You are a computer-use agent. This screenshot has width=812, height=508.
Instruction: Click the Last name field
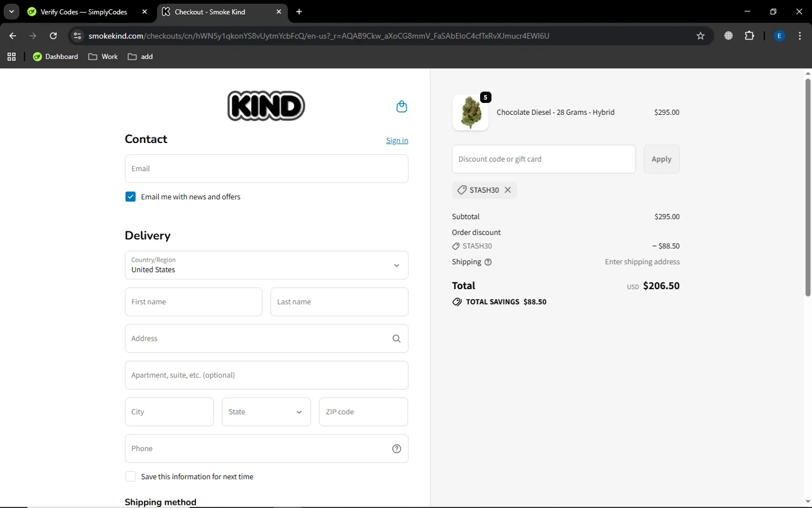(x=339, y=302)
